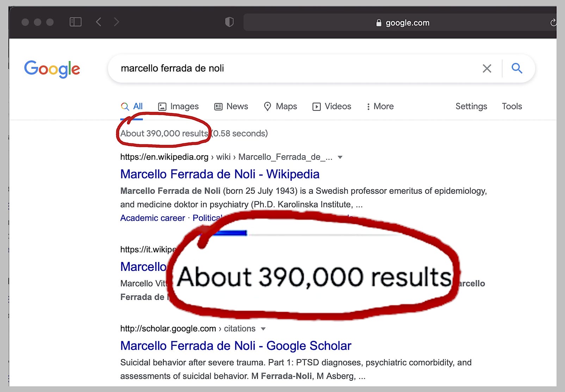Click the it.wikipedia result URL

(x=148, y=250)
